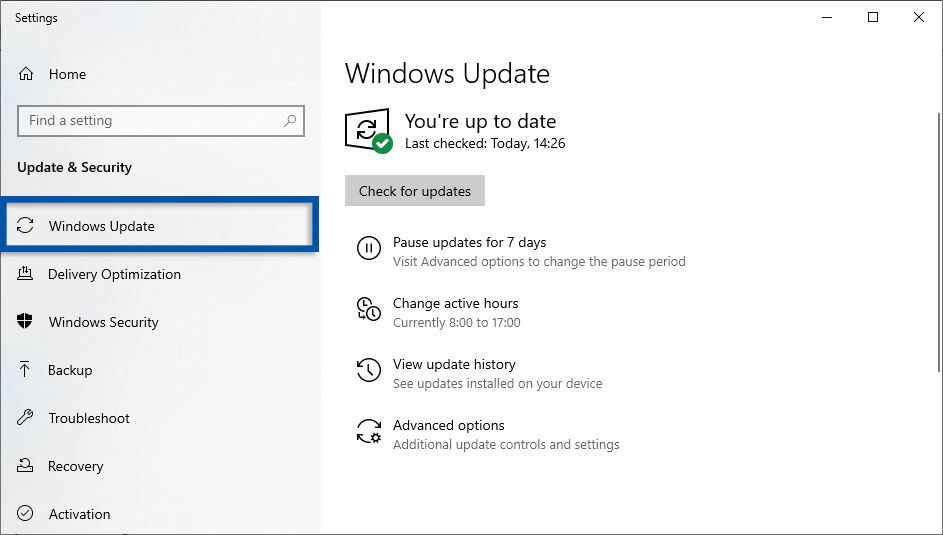Open Pause updates for 7 days
943x535 pixels.
click(469, 242)
